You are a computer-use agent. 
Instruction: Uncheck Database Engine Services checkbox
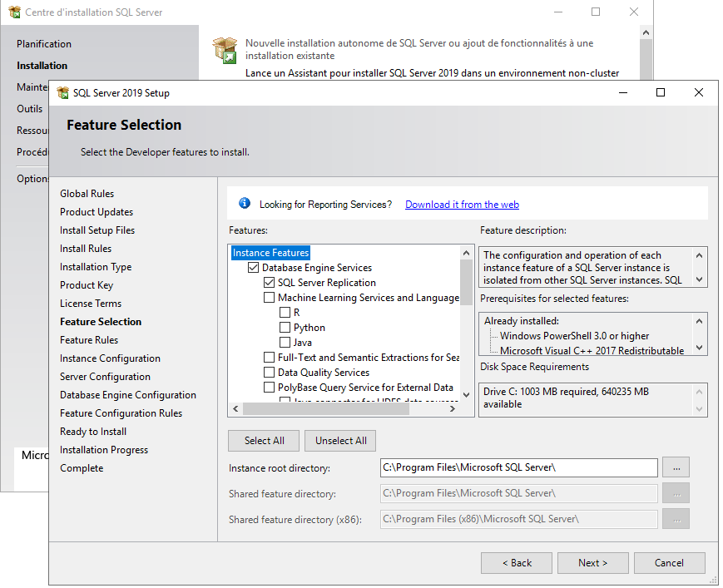[x=254, y=268]
